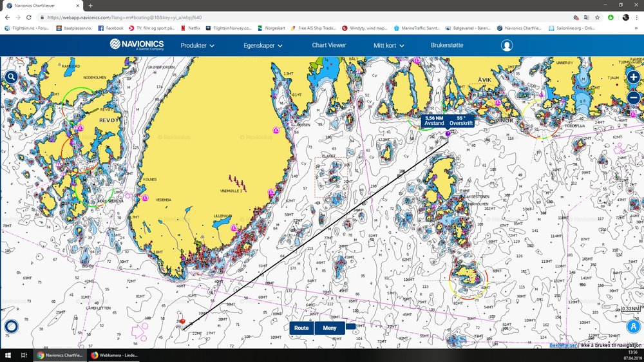Click the round blue icon below scale bar
The image size is (644, 362).
633,327
